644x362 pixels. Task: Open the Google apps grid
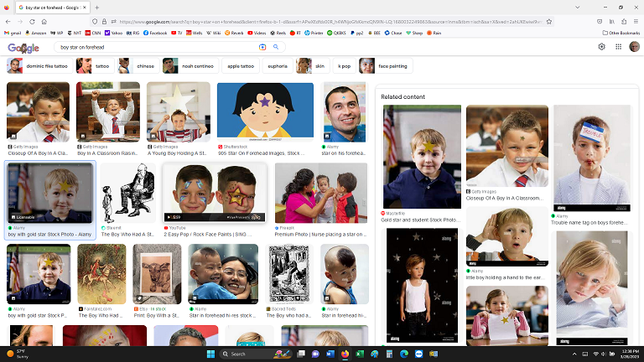[x=619, y=47]
